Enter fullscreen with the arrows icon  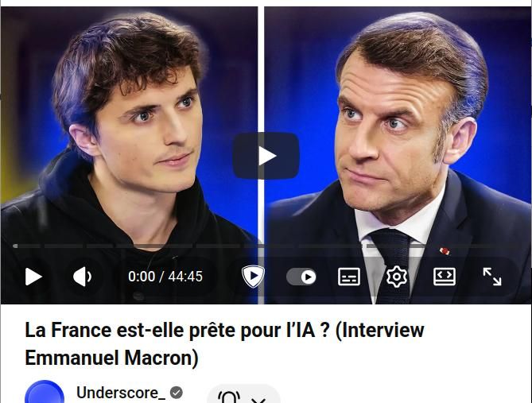(x=492, y=277)
